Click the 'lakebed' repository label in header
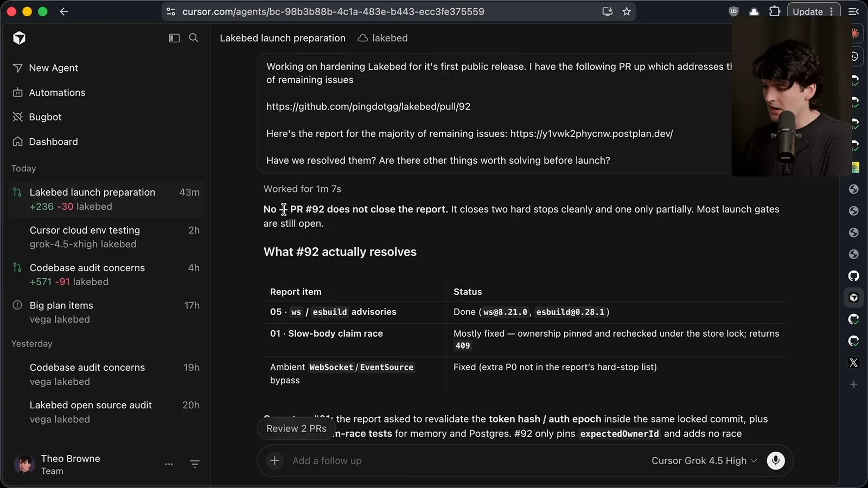868x488 pixels. 390,38
